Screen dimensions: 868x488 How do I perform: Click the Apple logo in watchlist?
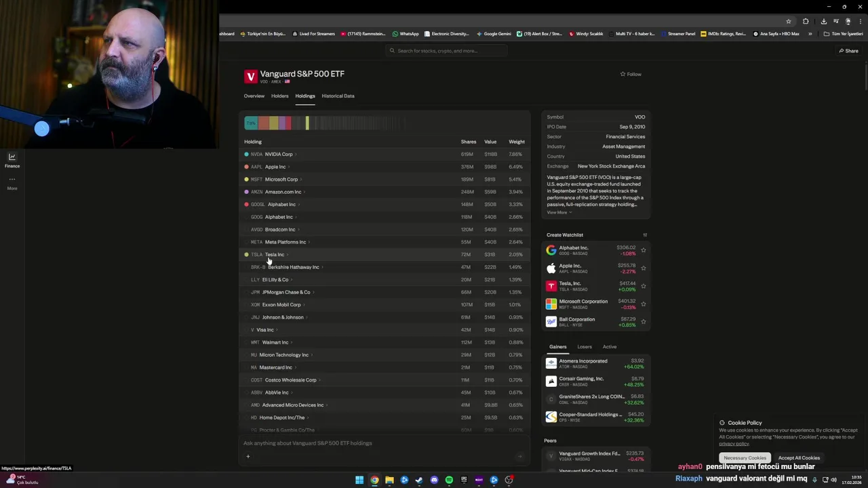tap(551, 268)
